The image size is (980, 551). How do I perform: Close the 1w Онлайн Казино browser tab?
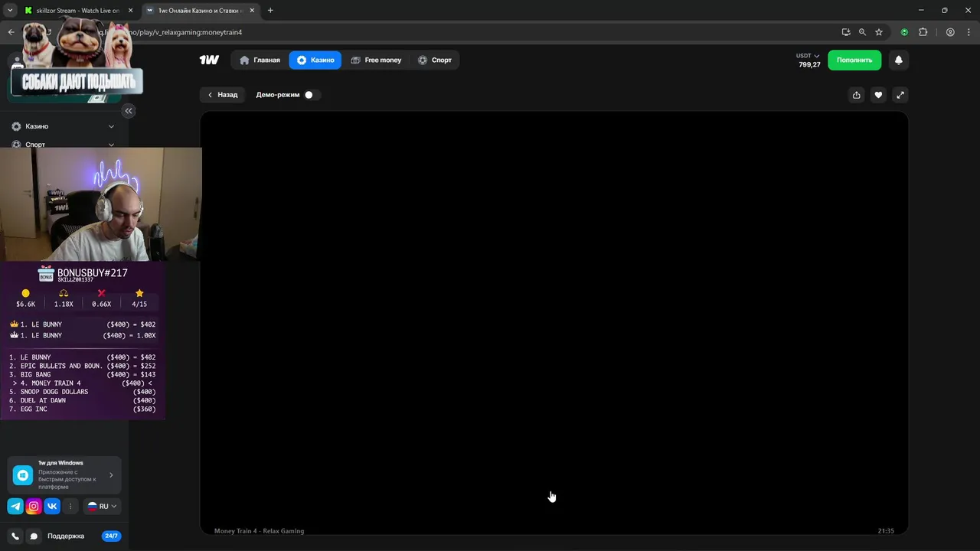coord(252,11)
